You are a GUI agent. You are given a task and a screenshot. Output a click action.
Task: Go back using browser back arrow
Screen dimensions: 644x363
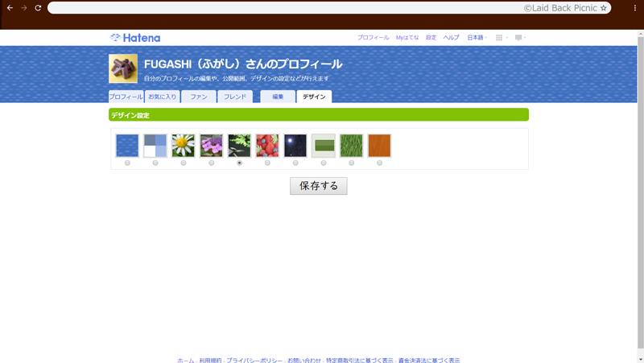coord(10,8)
